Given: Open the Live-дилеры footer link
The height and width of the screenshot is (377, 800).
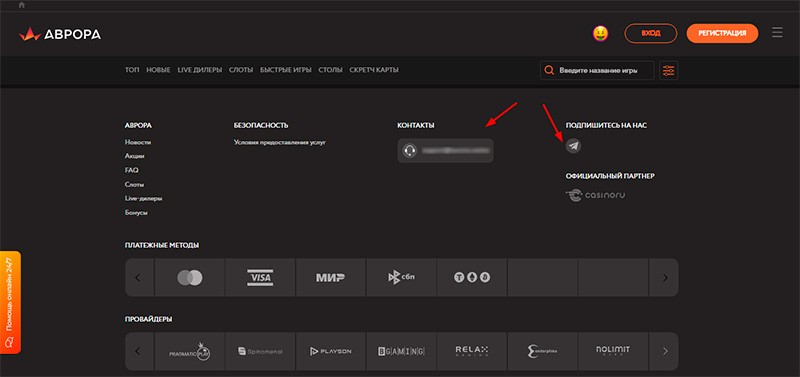Looking at the screenshot, I should (143, 198).
